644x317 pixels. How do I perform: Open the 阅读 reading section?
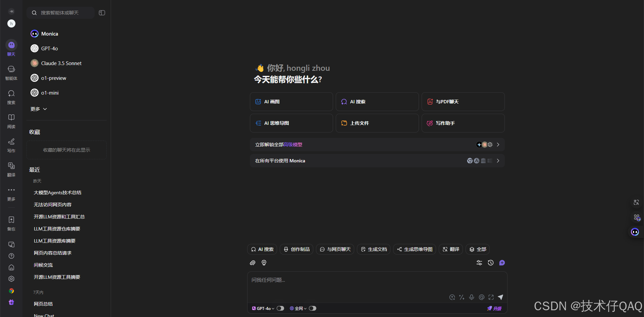(11, 121)
